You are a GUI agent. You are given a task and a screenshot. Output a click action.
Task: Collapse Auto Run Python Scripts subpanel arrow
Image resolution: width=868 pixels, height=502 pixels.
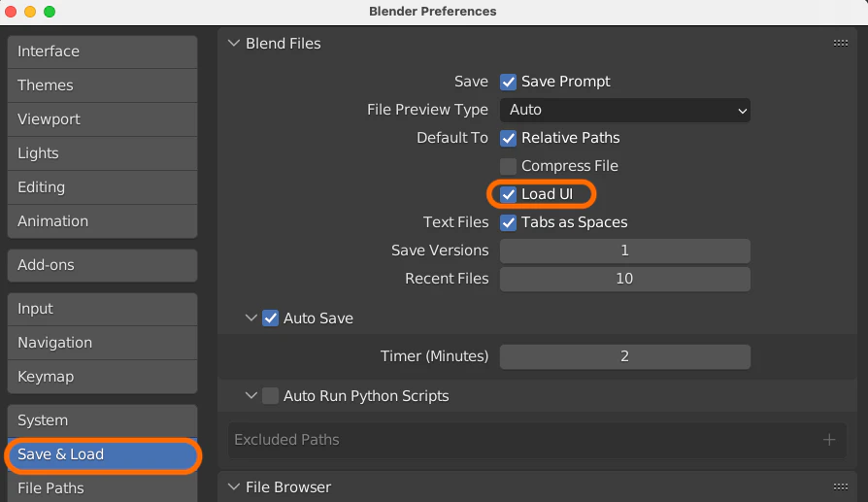pos(251,396)
